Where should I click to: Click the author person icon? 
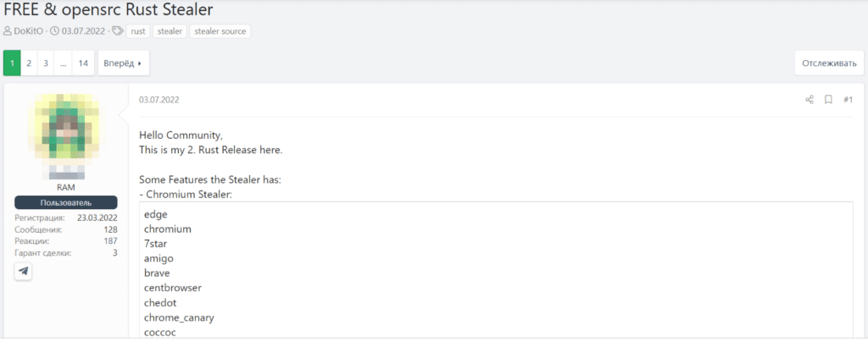tap(7, 31)
